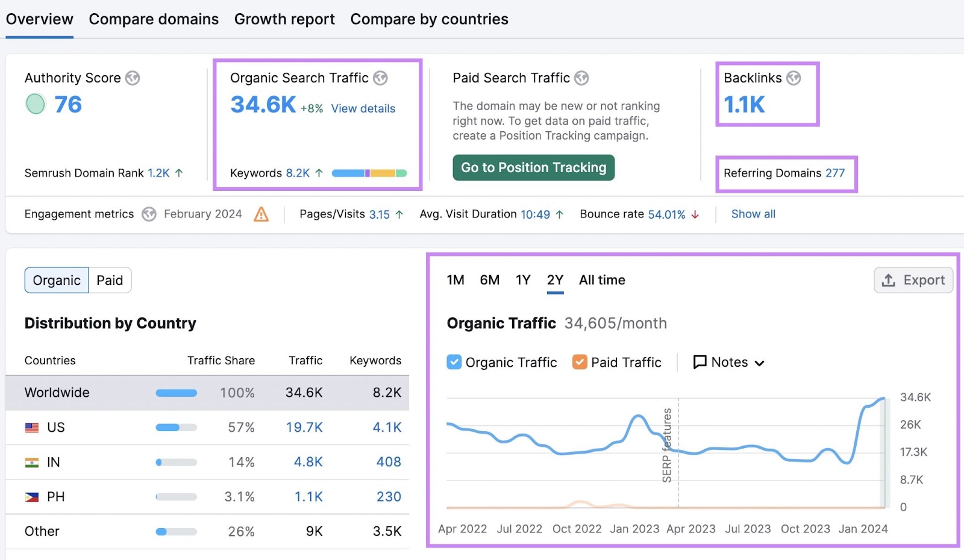Click the orange warning icon near February 2024
The width and height of the screenshot is (964, 560).
point(261,214)
